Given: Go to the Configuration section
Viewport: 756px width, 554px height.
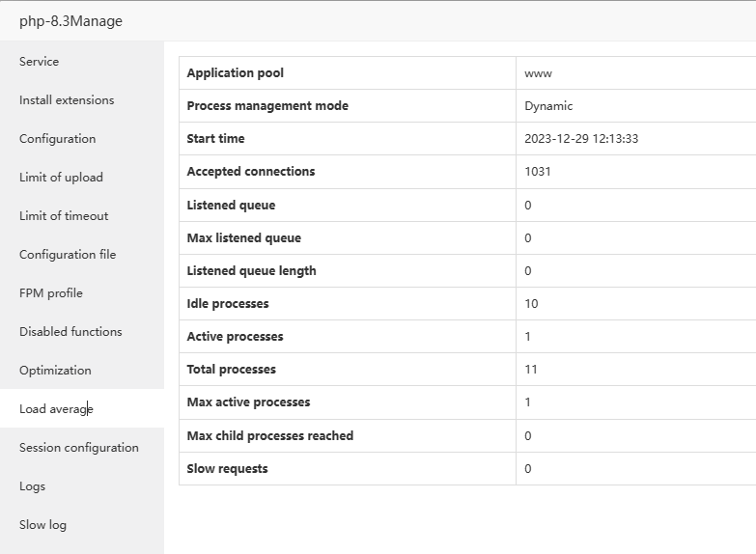Looking at the screenshot, I should (58, 139).
